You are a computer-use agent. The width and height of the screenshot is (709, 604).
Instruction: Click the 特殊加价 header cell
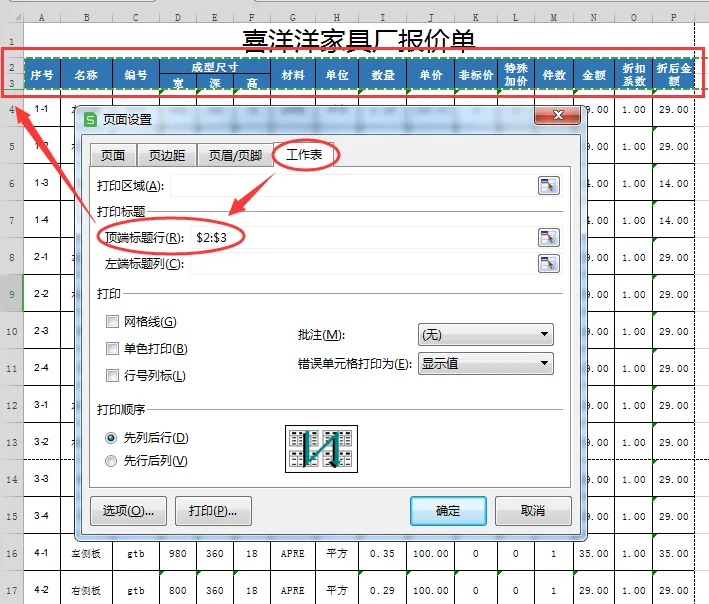pyautogui.click(x=516, y=74)
